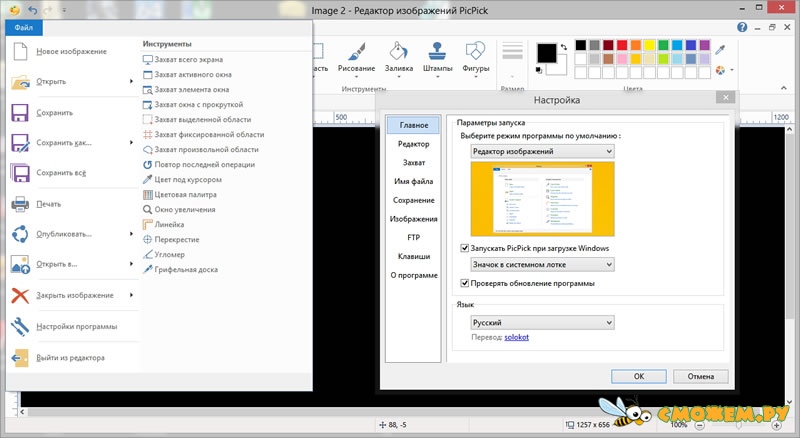Choose Захват выделенной области

[197, 119]
